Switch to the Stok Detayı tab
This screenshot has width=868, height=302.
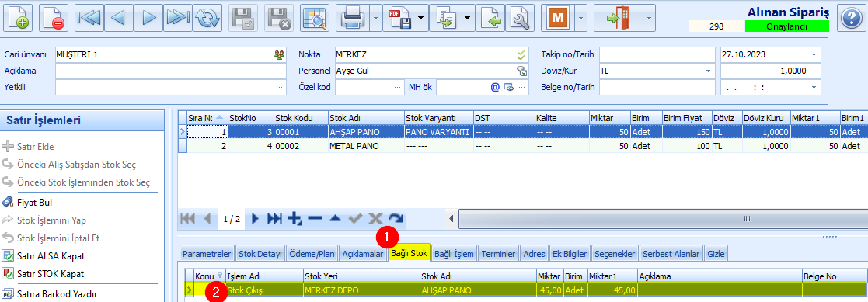tap(260, 254)
